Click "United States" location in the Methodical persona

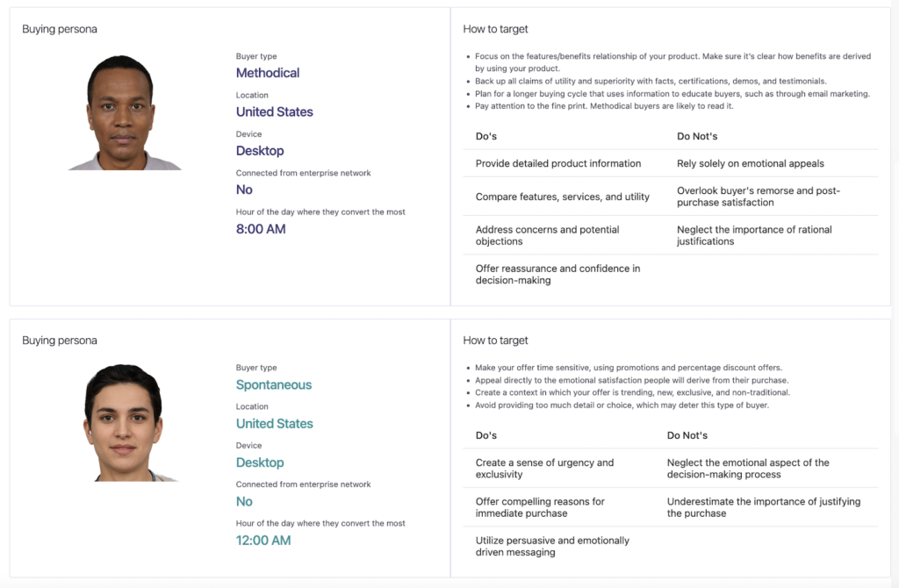[x=274, y=111]
